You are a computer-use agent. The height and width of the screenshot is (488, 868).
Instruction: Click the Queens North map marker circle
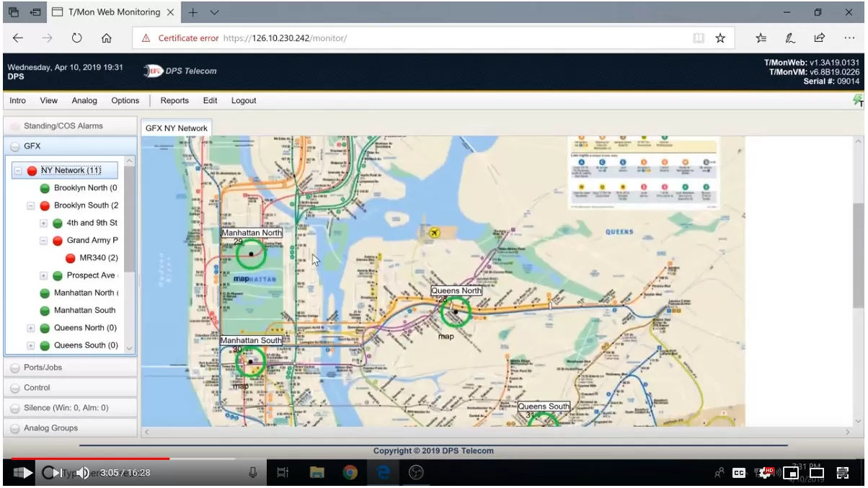pyautogui.click(x=455, y=311)
